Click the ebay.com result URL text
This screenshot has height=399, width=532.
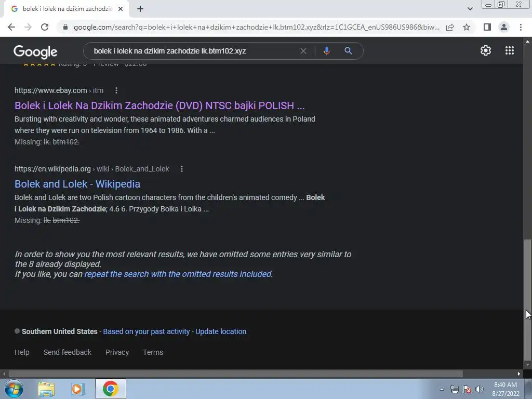pyautogui.click(x=59, y=90)
